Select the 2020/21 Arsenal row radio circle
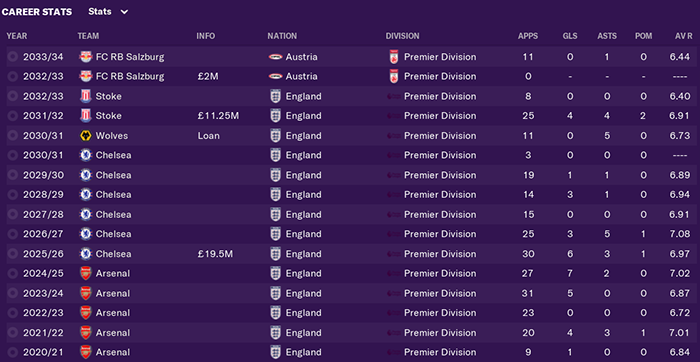This screenshot has height=362, width=700. [12, 352]
